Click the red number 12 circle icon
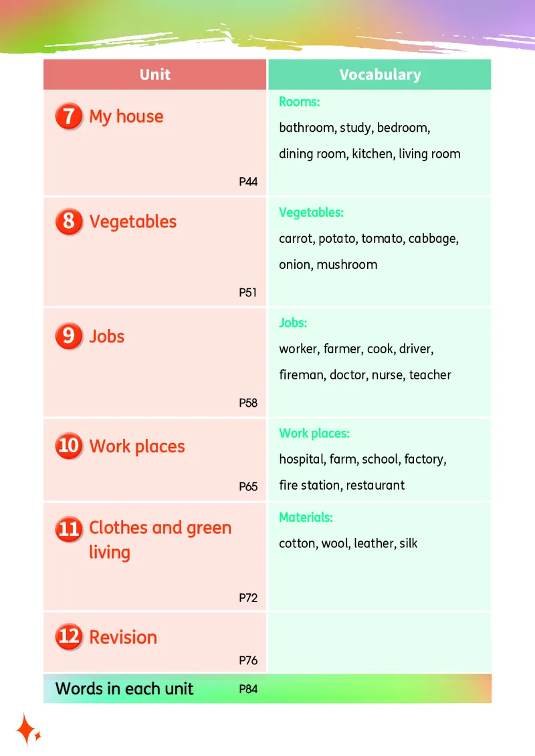 (69, 636)
